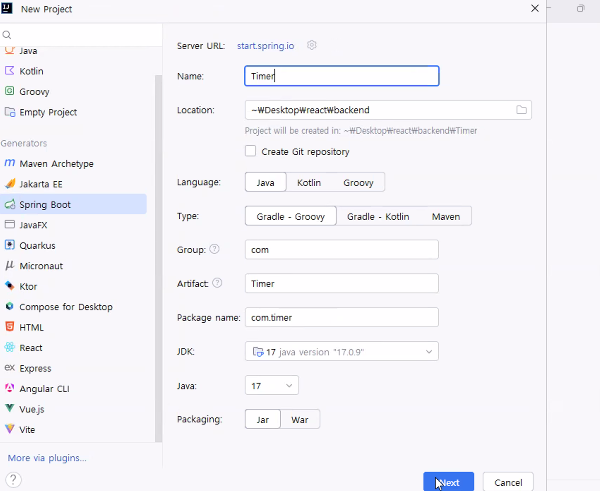Select the Spring Boot generator icon
The image size is (600, 491).
tap(10, 204)
